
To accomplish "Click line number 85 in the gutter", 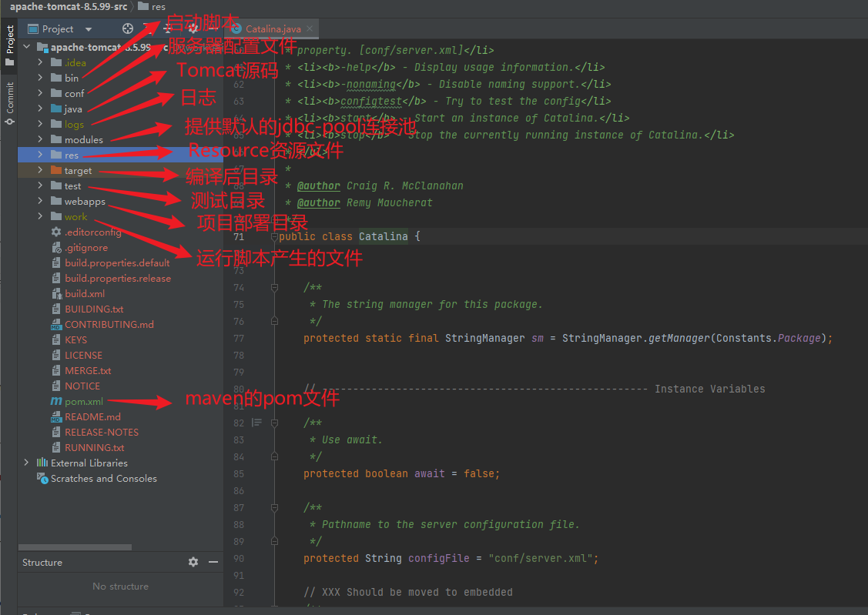I will tap(239, 474).
